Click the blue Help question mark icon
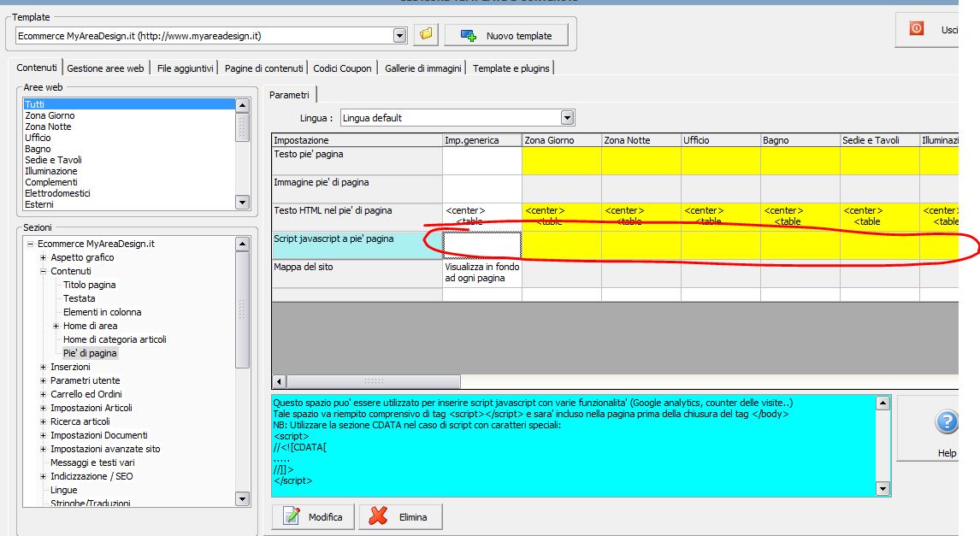The width and height of the screenshot is (980, 536). (947, 421)
